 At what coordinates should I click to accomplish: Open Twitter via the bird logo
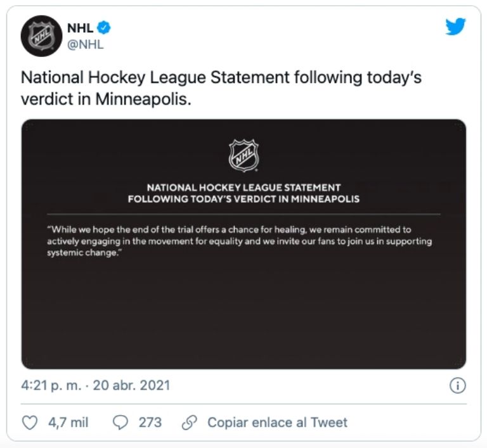coord(455,26)
